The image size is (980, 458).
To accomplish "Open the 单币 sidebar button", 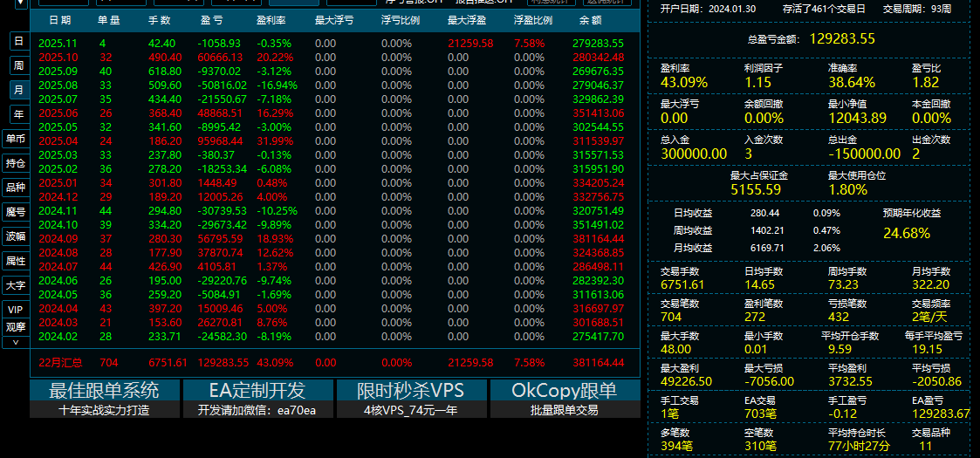I will pyautogui.click(x=16, y=139).
